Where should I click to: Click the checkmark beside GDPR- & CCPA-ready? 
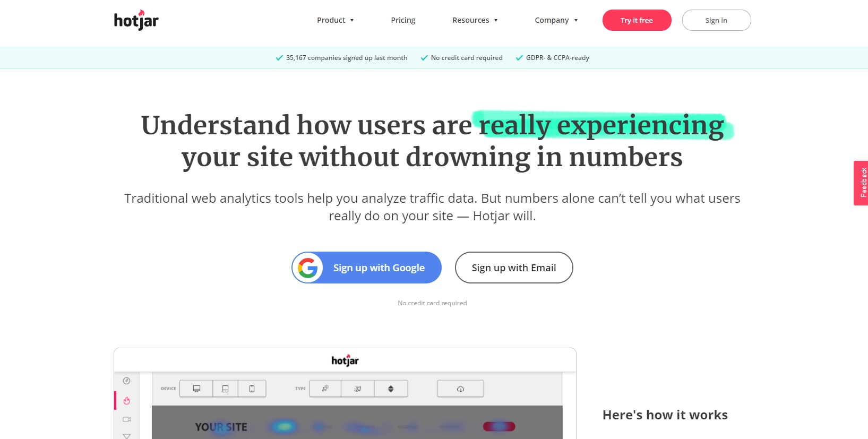pos(519,58)
